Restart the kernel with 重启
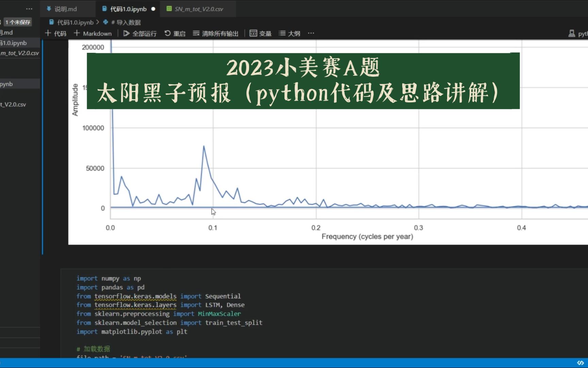The image size is (588, 368). [x=175, y=33]
